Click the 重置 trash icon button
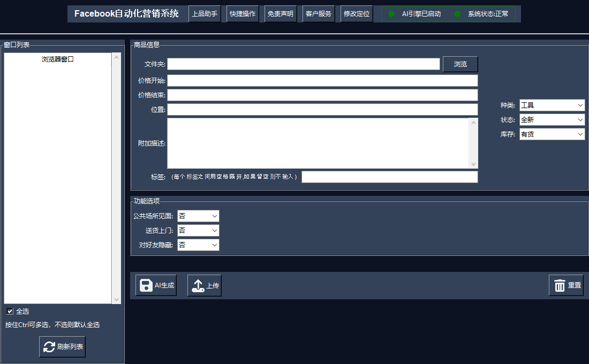Viewport: 589px width, 364px height. (566, 285)
